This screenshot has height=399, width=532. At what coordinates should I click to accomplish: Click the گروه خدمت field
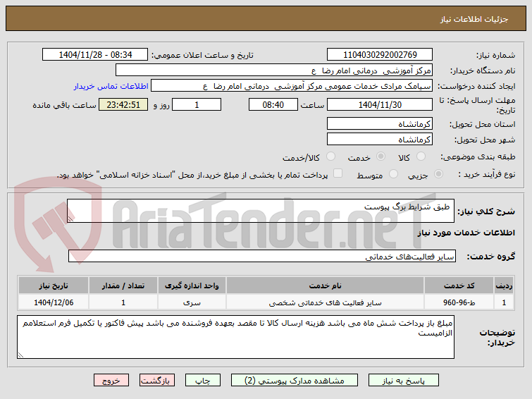(x=262, y=257)
